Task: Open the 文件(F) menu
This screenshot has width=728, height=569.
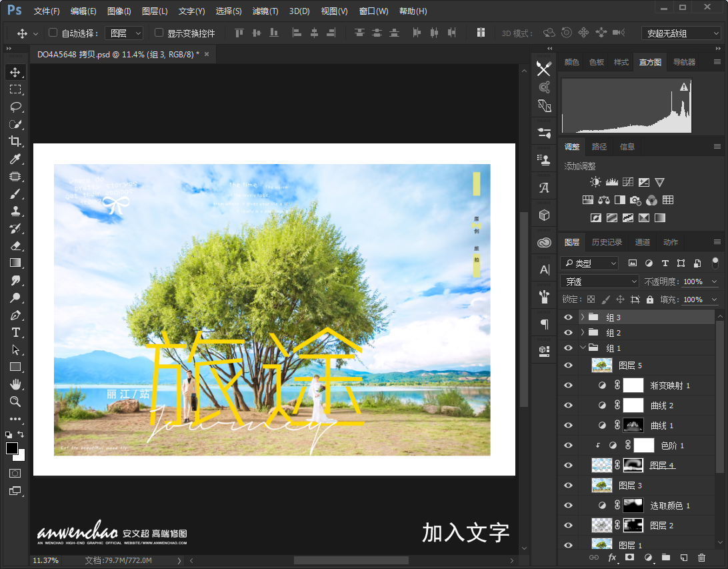Action: pos(47,11)
